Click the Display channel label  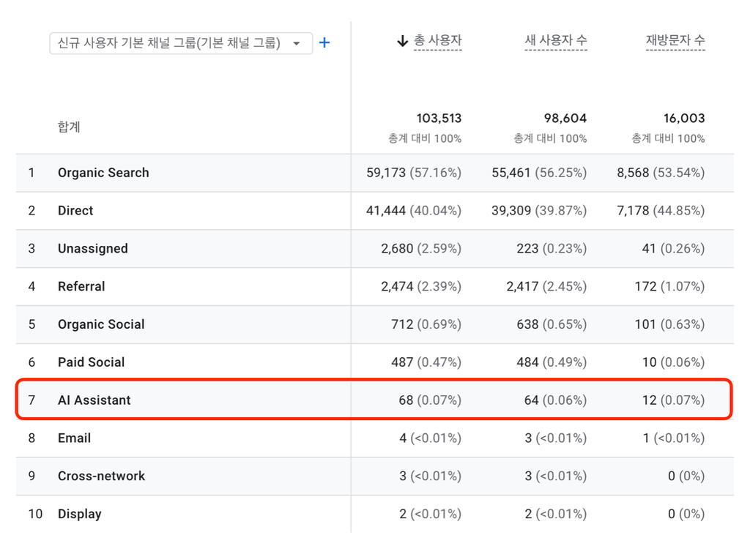(x=79, y=514)
